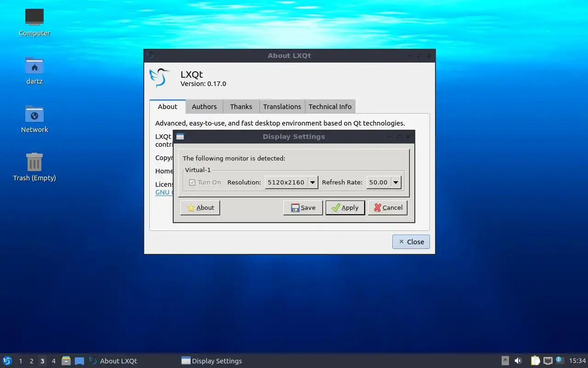Click the 'Advanced, easy-to-use' description text
588x368 pixels.
(x=280, y=123)
